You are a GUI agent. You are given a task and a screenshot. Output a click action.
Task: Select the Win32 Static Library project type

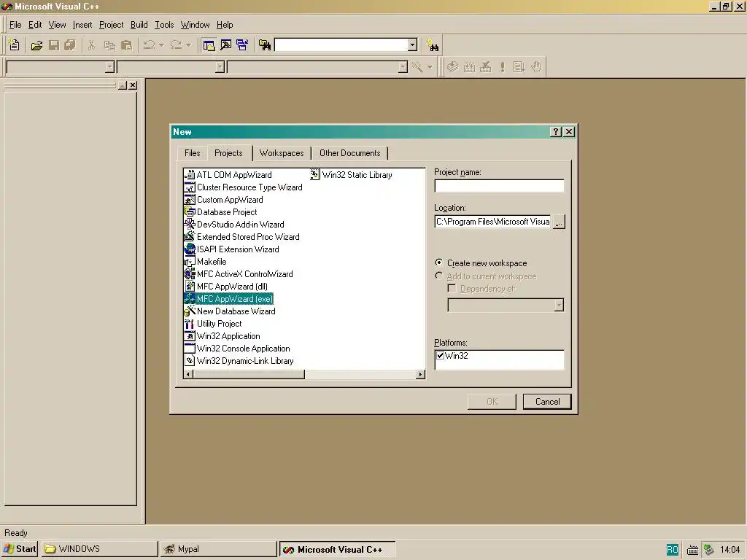pyautogui.click(x=352, y=175)
